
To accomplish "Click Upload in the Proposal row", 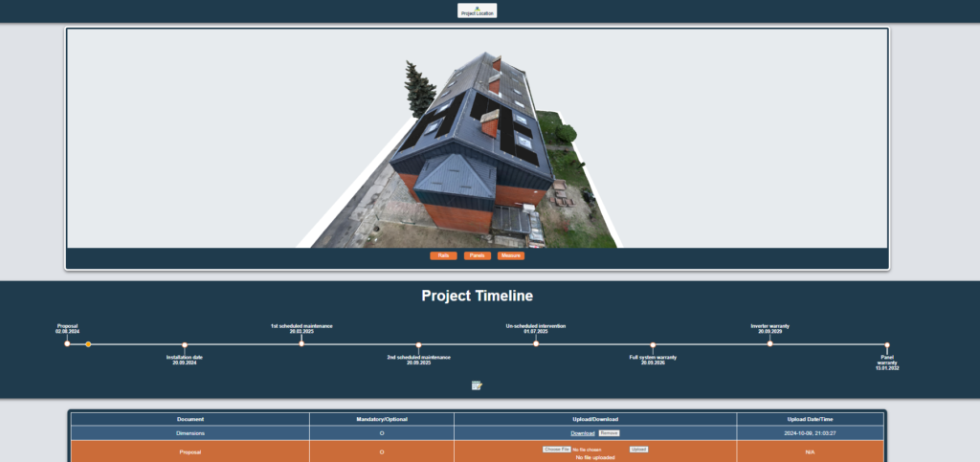I will pos(638,450).
